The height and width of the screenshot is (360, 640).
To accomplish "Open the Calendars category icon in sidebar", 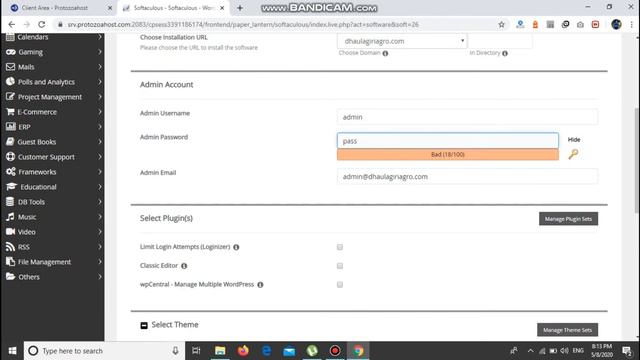I will 10,37.
